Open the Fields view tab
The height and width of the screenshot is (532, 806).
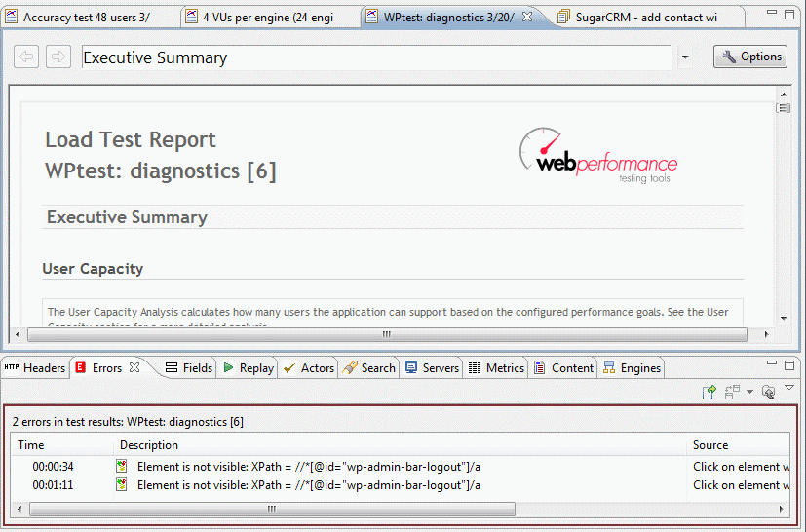(189, 368)
